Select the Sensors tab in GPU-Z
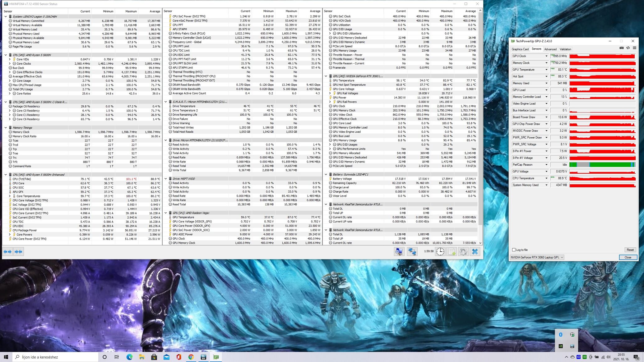Image resolution: width=644 pixels, height=362 pixels. click(x=536, y=49)
